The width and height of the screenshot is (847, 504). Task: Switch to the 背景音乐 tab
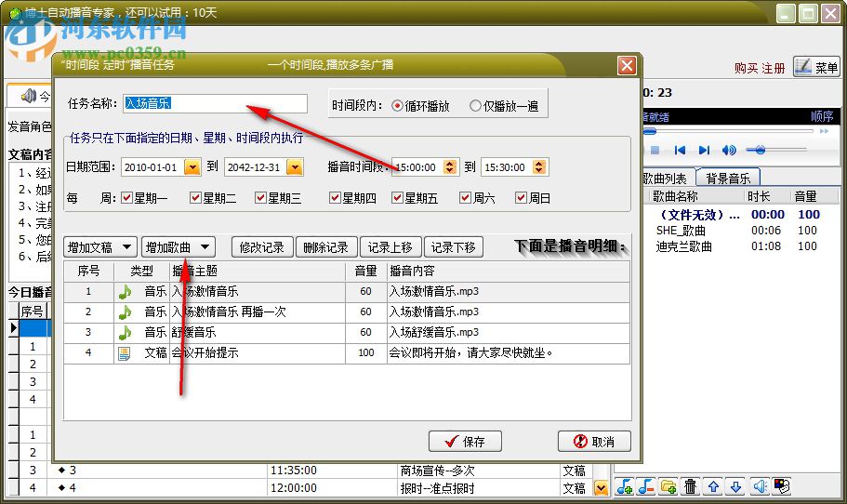click(728, 178)
